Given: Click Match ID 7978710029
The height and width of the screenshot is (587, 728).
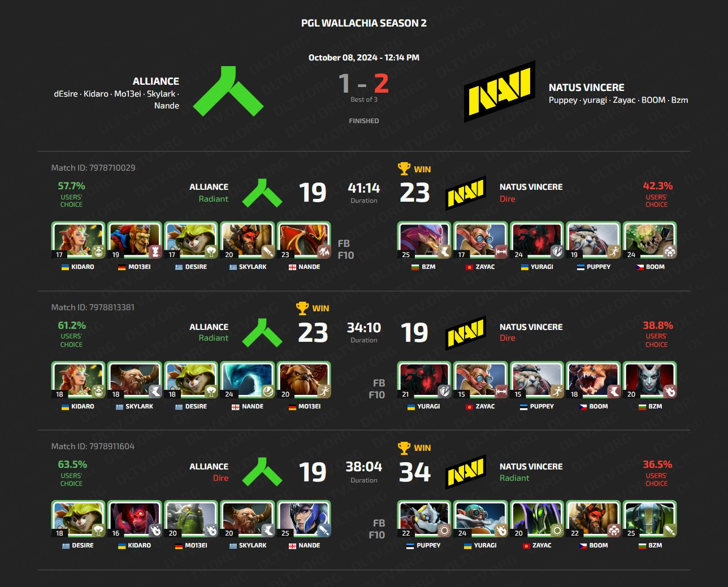Looking at the screenshot, I should click(93, 168).
